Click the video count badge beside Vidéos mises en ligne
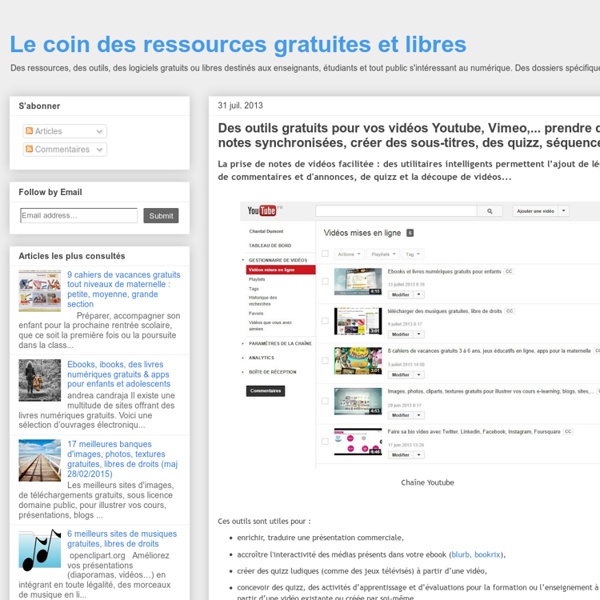 click(x=410, y=233)
